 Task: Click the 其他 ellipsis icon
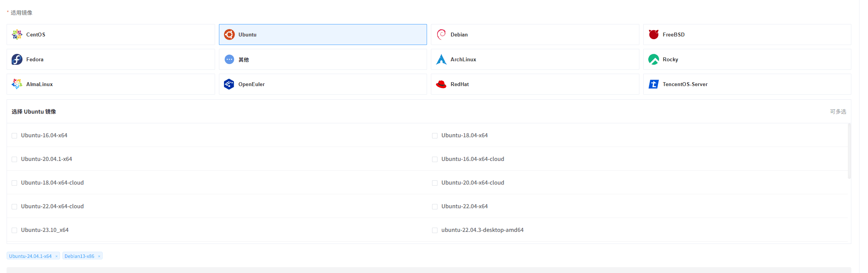[x=229, y=59]
